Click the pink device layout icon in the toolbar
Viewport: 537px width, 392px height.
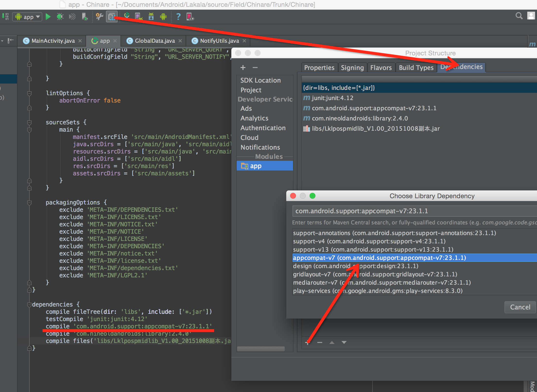click(x=190, y=17)
